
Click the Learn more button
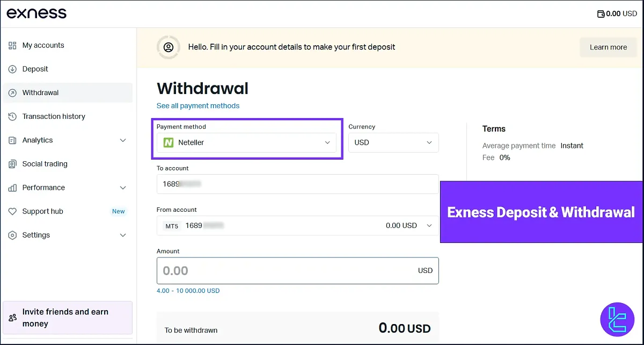tap(608, 47)
